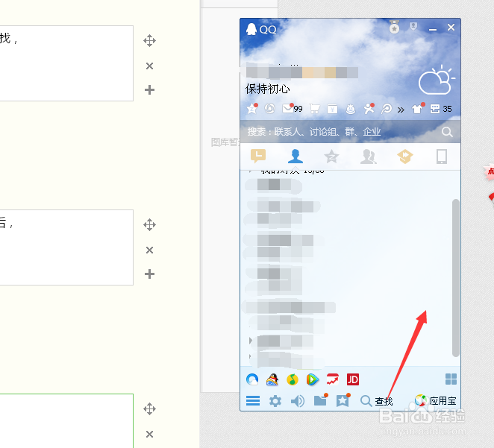Add a step after the first step

point(149,90)
